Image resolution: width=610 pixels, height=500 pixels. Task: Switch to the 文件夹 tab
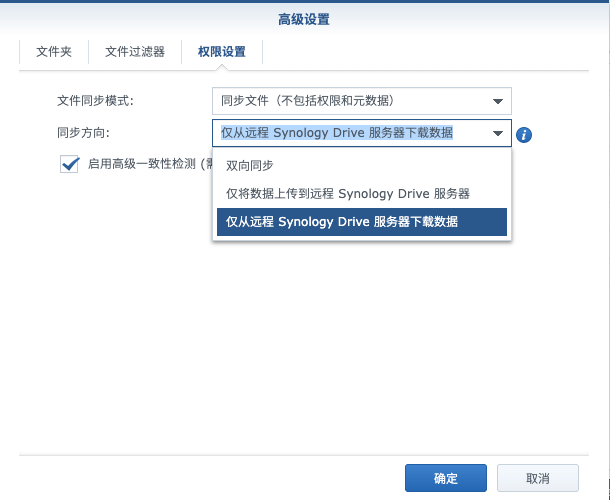tap(54, 52)
